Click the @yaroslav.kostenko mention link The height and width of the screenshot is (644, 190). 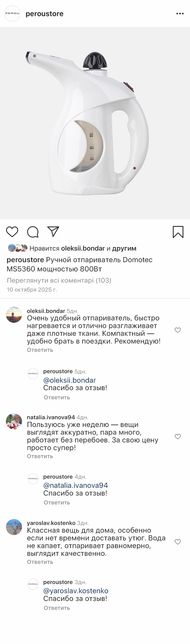[x=76, y=591]
